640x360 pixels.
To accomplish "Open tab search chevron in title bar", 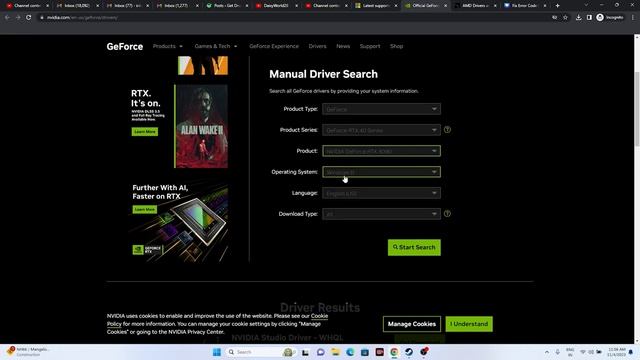I will click(586, 5).
